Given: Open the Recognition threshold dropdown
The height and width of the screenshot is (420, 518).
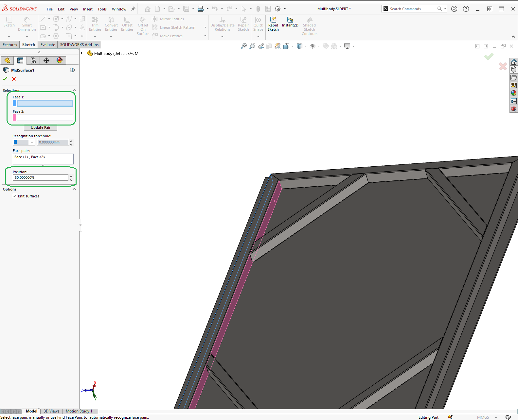Looking at the screenshot, I should pyautogui.click(x=32, y=143).
